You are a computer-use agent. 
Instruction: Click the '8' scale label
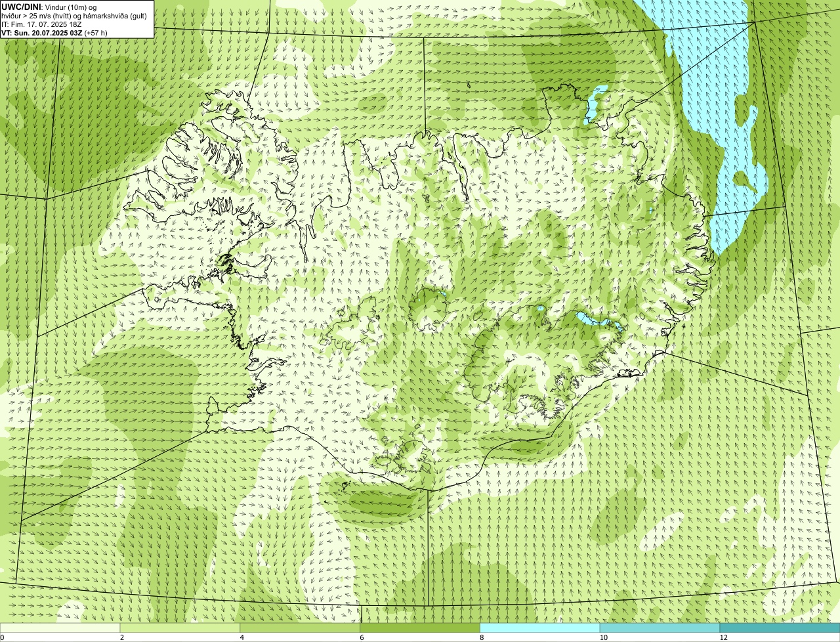[x=482, y=637]
